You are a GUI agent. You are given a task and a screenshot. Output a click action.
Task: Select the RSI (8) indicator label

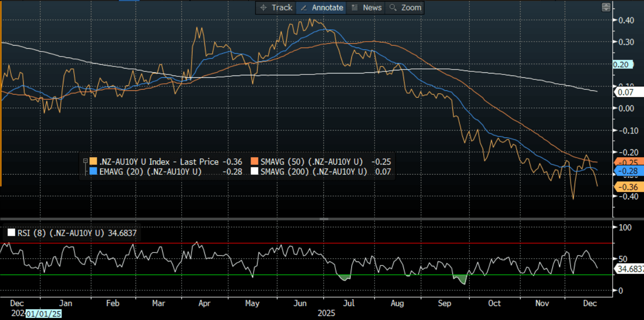pyautogui.click(x=61, y=232)
